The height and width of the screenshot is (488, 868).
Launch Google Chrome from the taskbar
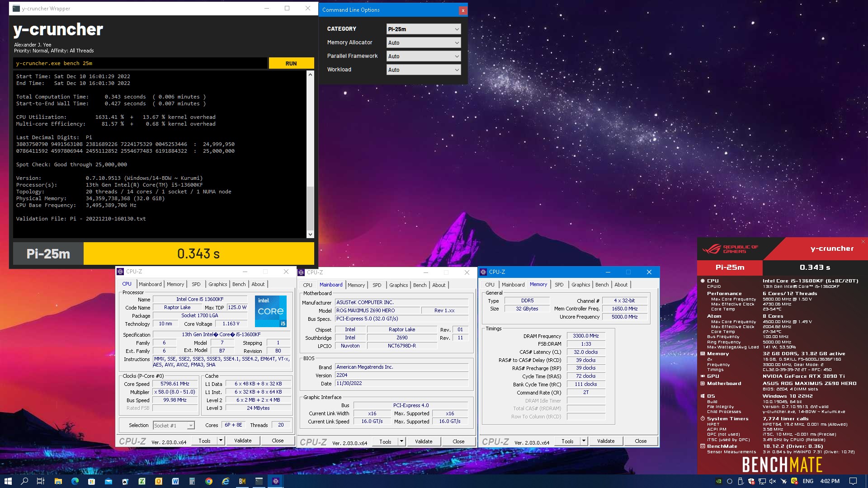point(209,481)
